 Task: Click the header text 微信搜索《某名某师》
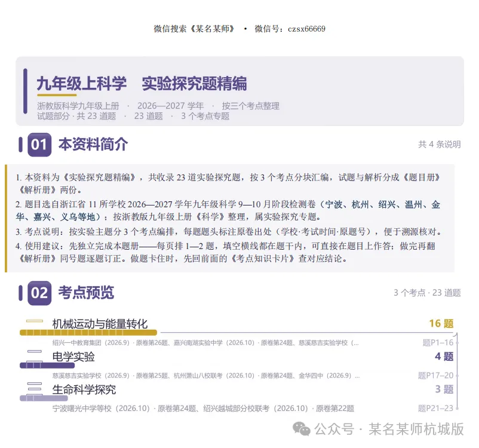194,29
